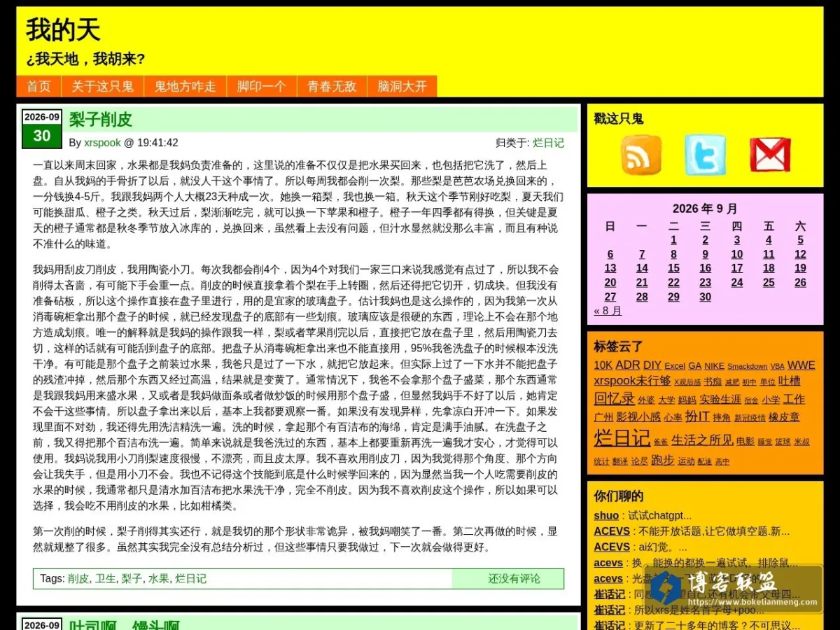Select calendar date 26
The width and height of the screenshot is (840, 630).
coord(800,283)
